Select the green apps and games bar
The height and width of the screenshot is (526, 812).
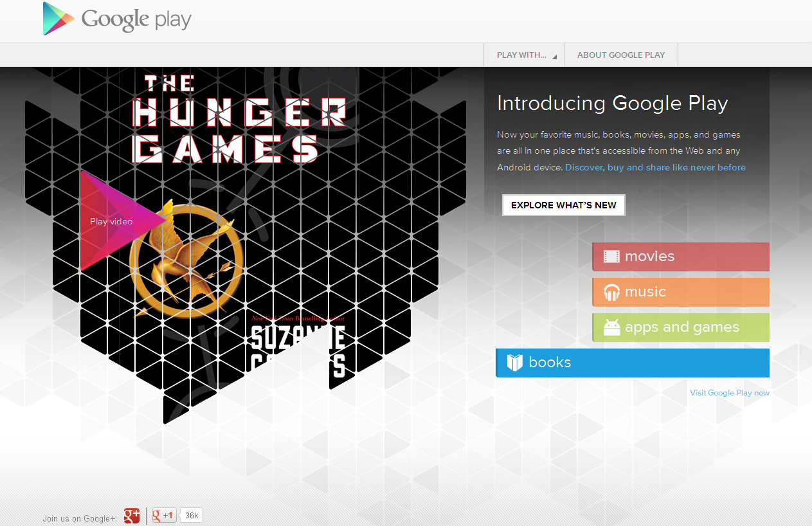click(x=681, y=327)
